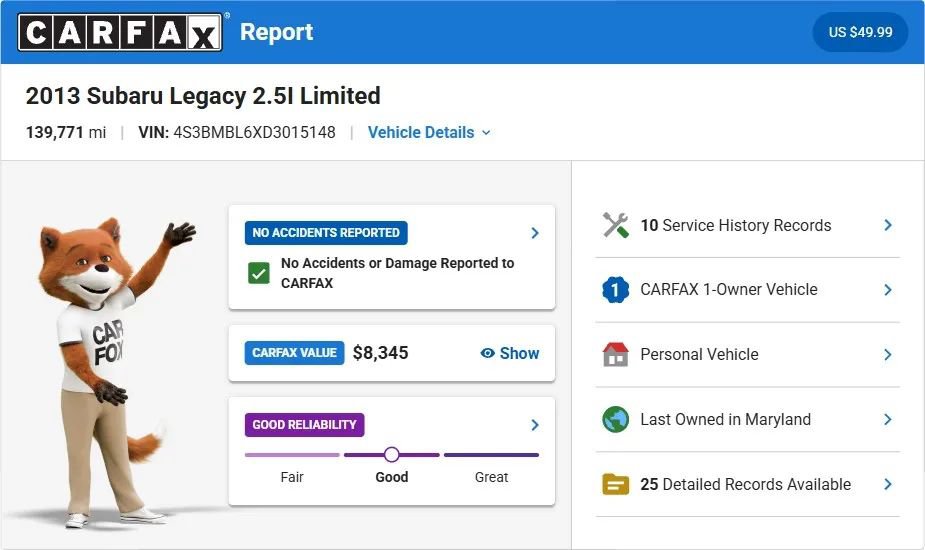Viewport: 925px width, 550px height.
Task: Expand the 1-Owner Vehicle chevron
Action: pyautogui.click(x=888, y=290)
